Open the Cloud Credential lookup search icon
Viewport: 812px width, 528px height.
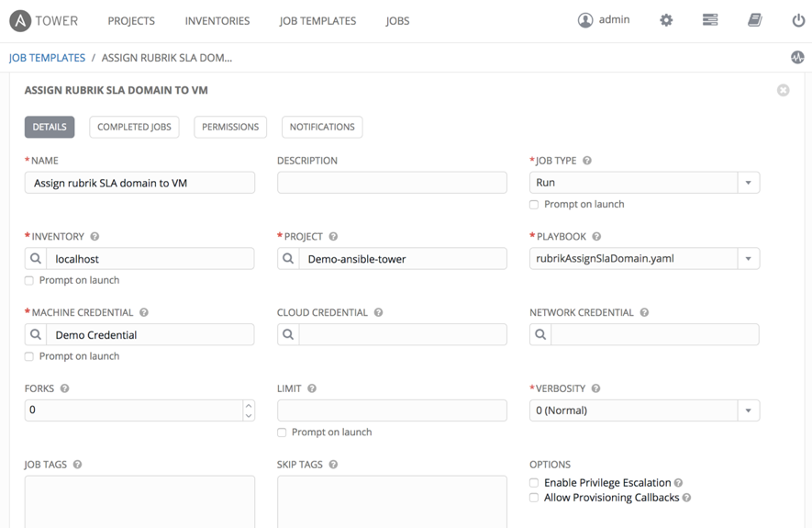pos(288,335)
